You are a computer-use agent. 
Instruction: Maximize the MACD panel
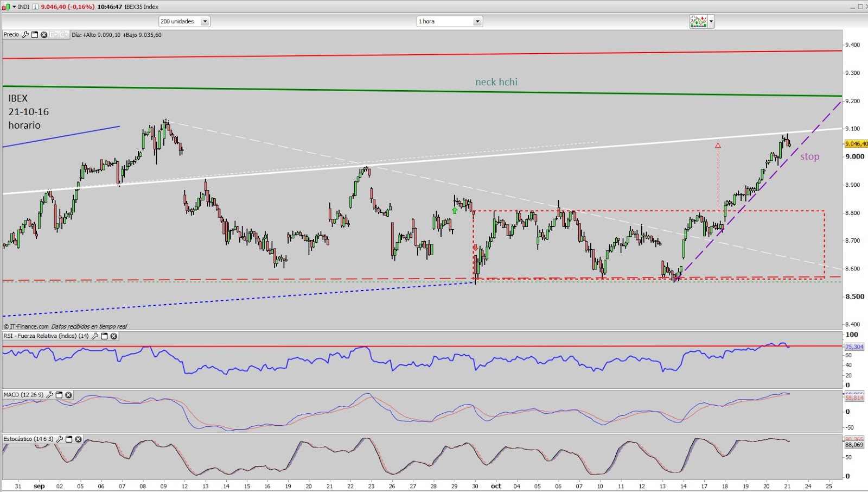[x=59, y=395]
